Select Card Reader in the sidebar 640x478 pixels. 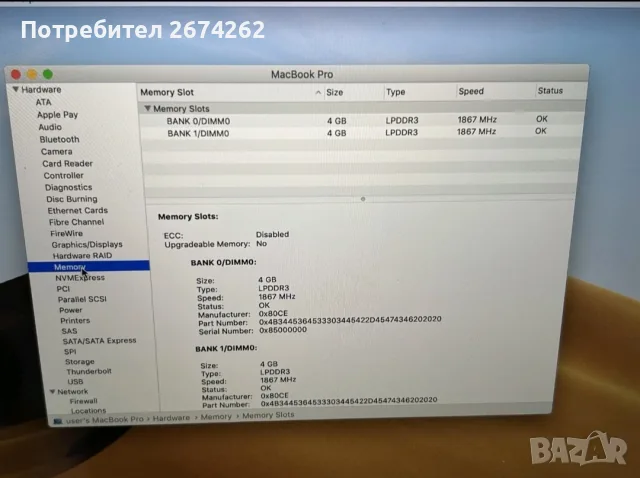[67, 163]
